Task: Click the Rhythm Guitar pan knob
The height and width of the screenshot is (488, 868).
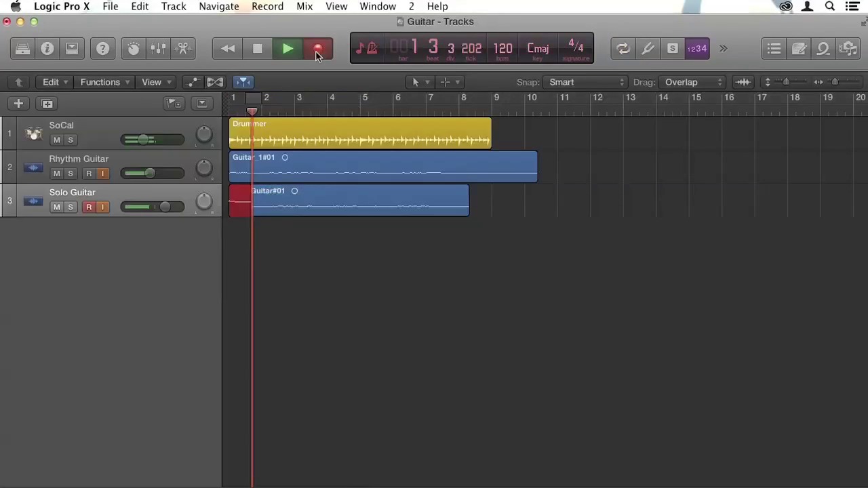Action: pyautogui.click(x=203, y=168)
